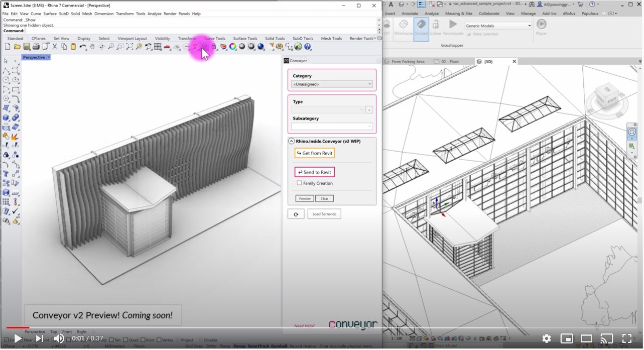Enable the Family Creation checkbox
Viewport: 644px width, 350px height.
300,183
